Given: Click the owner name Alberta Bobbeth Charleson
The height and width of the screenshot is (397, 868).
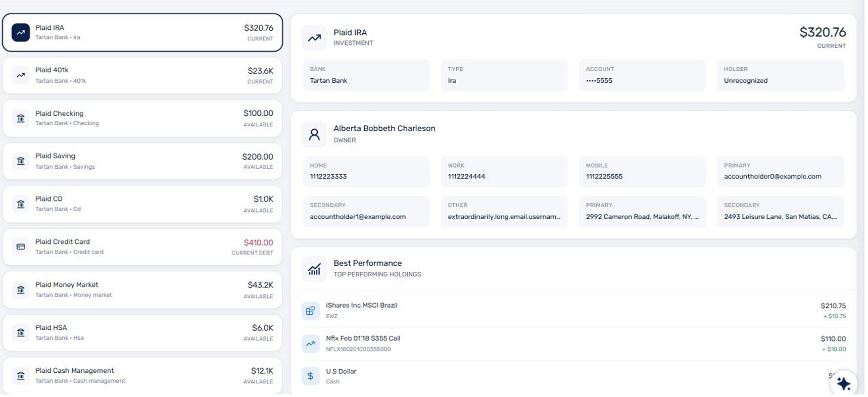Looking at the screenshot, I should [384, 129].
